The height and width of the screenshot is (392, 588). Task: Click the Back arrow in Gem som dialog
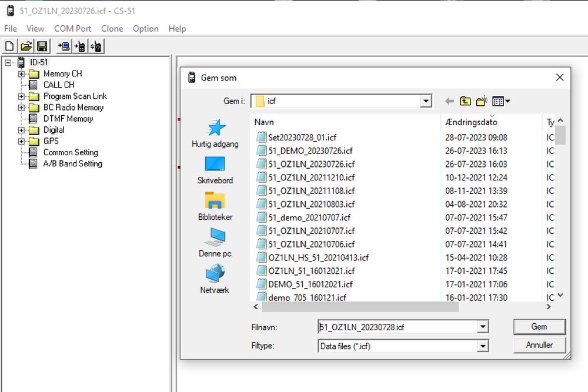(449, 101)
